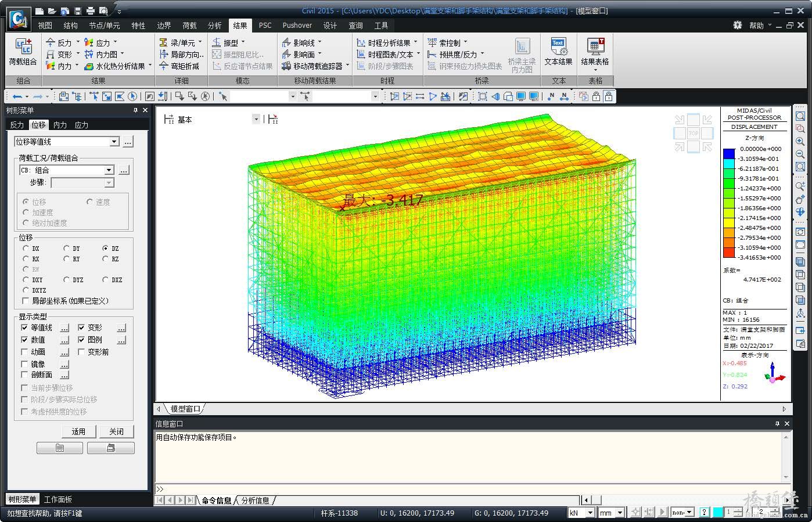Click the TOP face of the view cube
The image size is (812, 522).
[694, 133]
